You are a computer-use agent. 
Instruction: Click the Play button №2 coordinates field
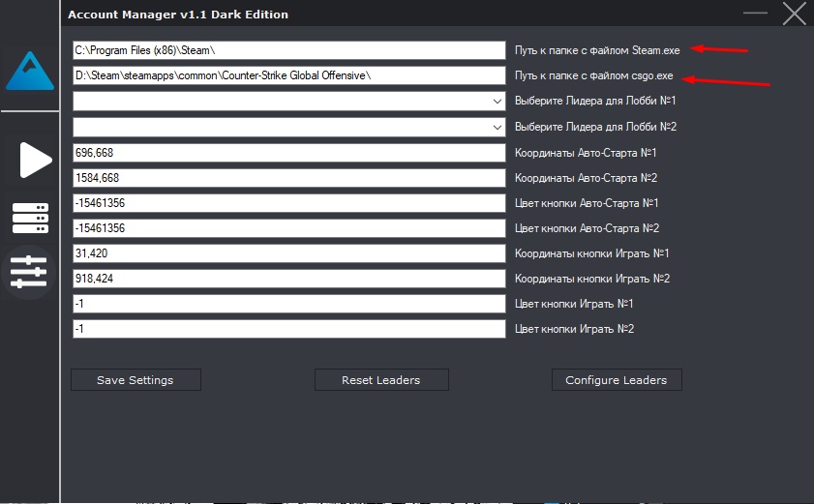[x=289, y=279]
